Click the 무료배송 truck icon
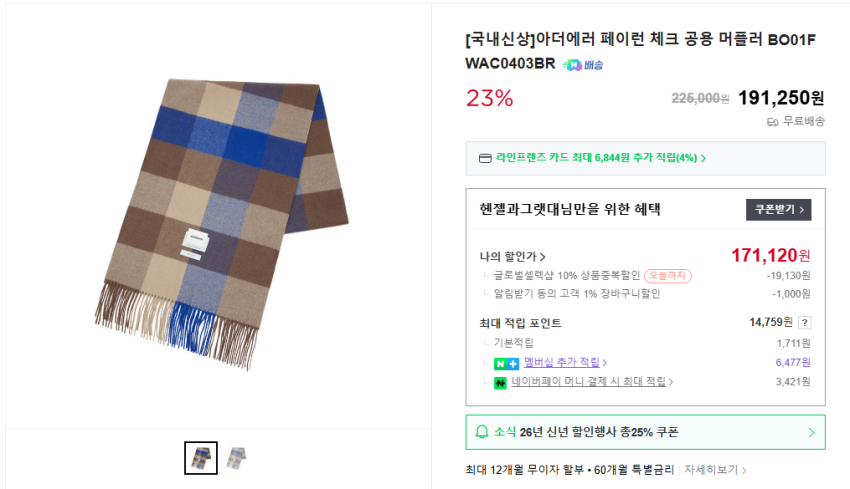Screen dimensions: 850x489 click(772, 122)
